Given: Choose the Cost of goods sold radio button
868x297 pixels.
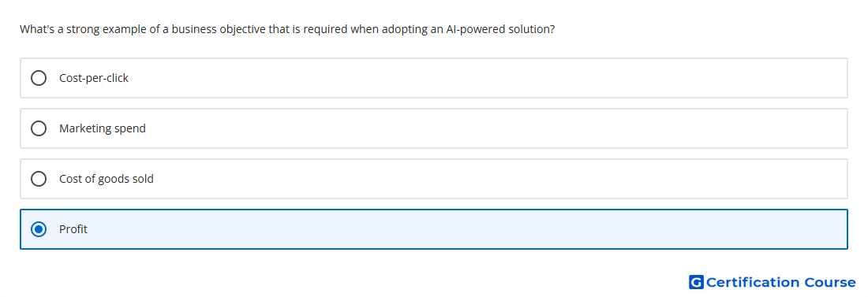Looking at the screenshot, I should tap(39, 179).
